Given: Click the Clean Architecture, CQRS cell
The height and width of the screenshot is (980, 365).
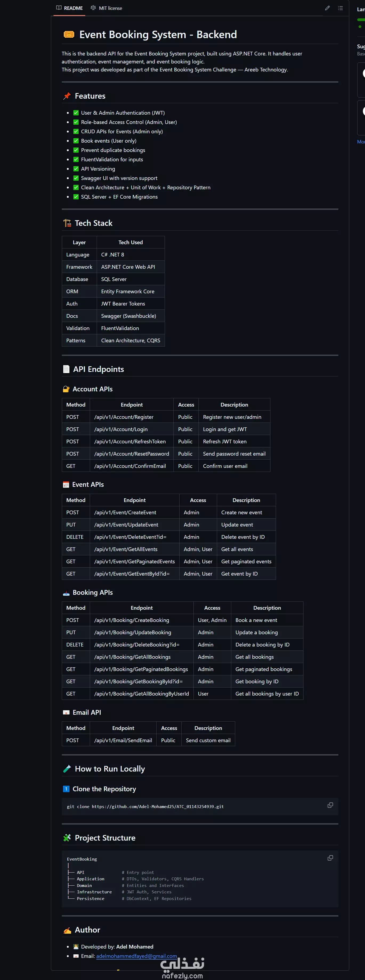Looking at the screenshot, I should (131, 340).
